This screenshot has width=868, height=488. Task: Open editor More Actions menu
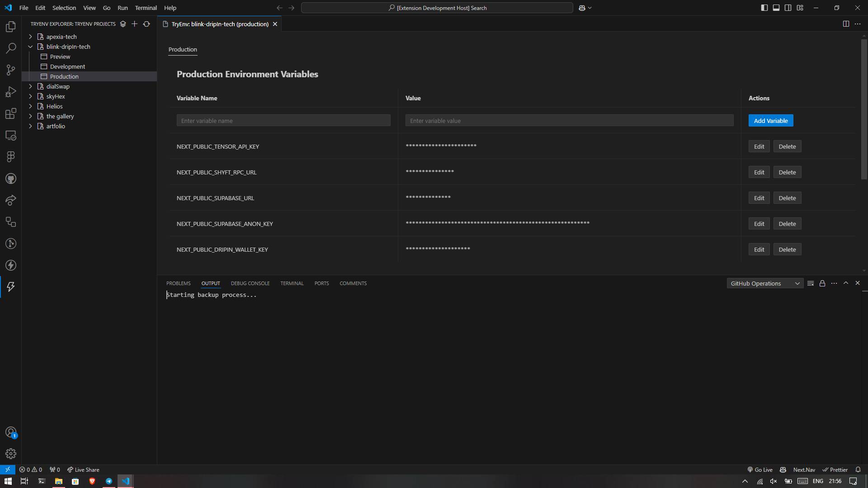coord(858,24)
